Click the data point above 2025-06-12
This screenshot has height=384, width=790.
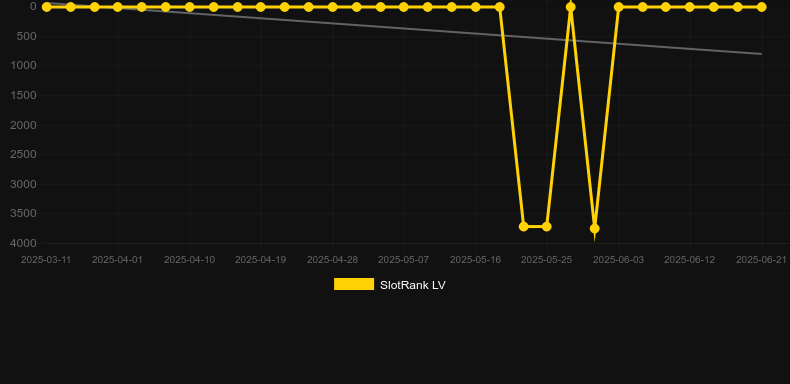tap(690, 7)
